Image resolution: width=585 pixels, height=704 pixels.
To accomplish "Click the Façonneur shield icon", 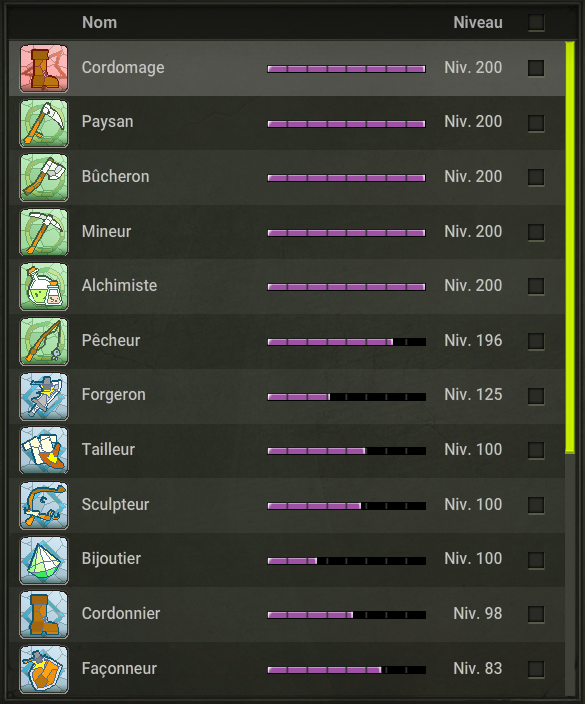I will (x=44, y=669).
